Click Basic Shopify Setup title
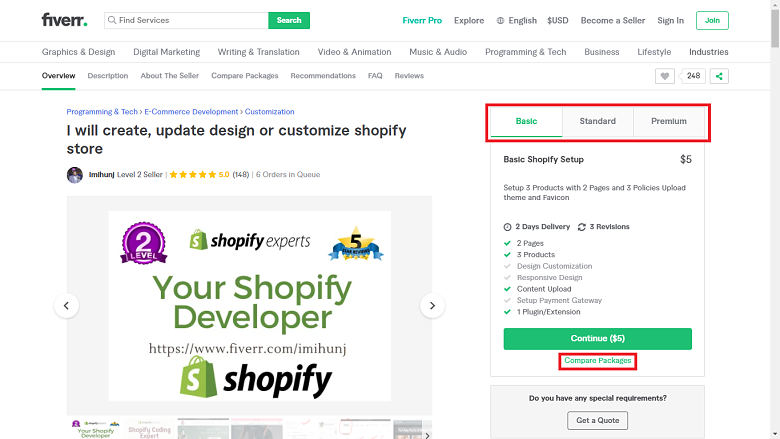The width and height of the screenshot is (780, 439). [x=543, y=160]
